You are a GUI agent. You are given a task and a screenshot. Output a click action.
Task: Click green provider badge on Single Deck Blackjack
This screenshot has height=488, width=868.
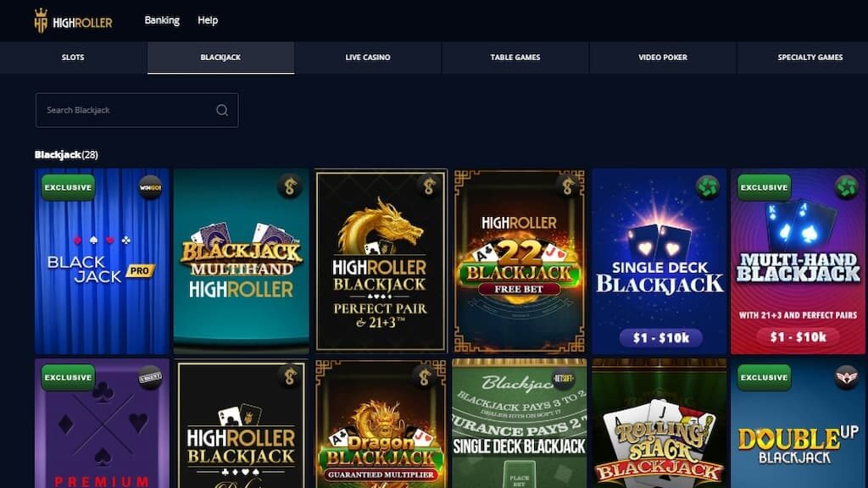(x=708, y=187)
